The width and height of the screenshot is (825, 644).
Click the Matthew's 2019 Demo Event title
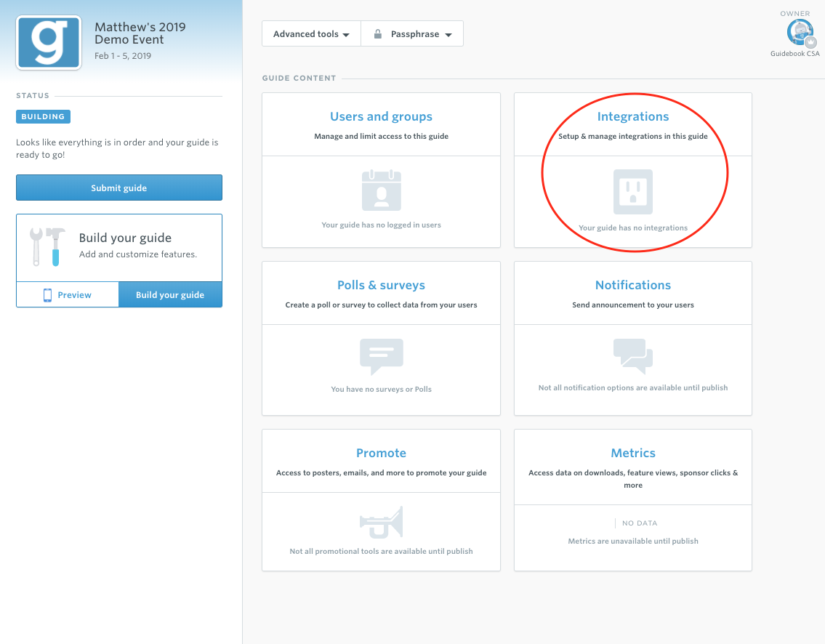(x=140, y=33)
